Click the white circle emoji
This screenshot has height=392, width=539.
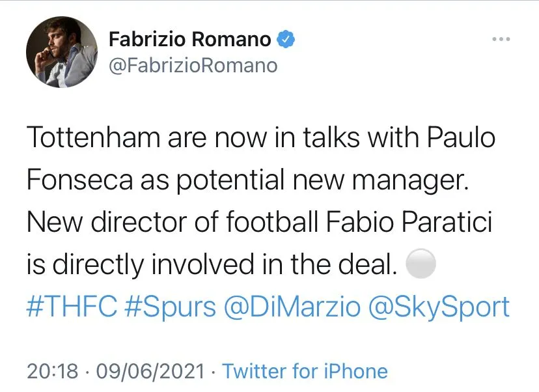pyautogui.click(x=420, y=264)
